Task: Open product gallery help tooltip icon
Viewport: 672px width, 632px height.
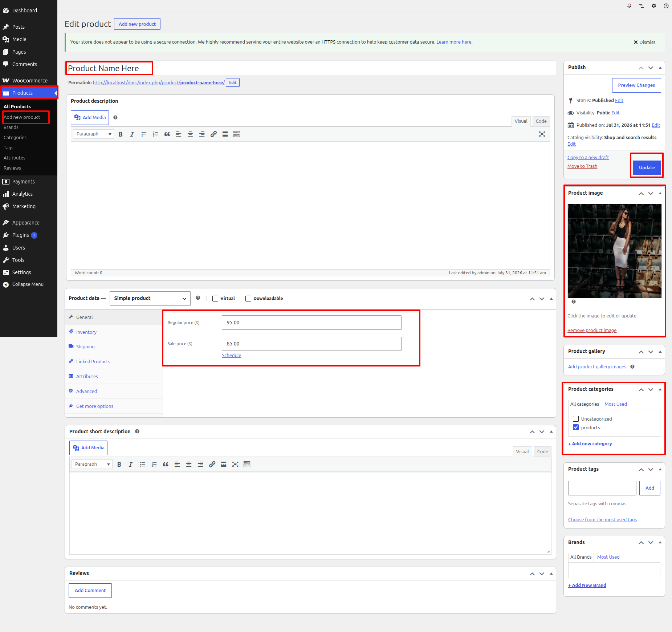Action: (632, 367)
